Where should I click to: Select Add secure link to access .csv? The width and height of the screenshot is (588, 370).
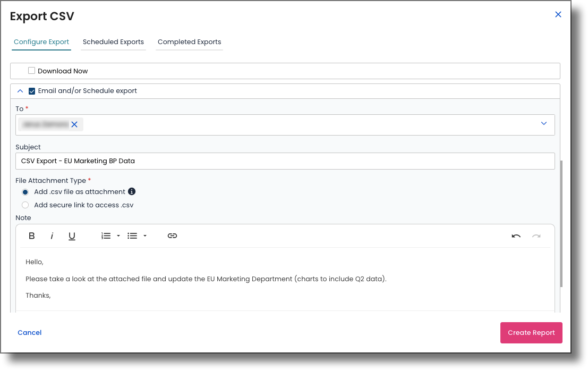pos(25,205)
